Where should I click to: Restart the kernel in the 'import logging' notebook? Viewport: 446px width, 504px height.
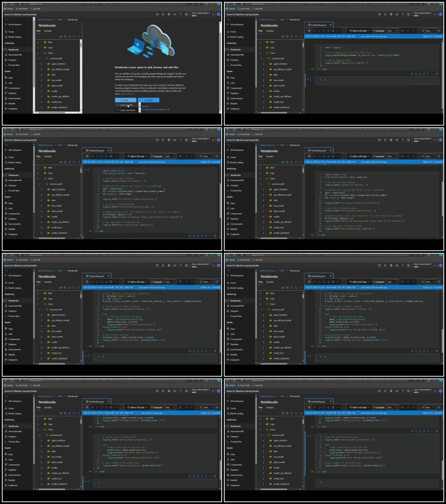point(324,31)
